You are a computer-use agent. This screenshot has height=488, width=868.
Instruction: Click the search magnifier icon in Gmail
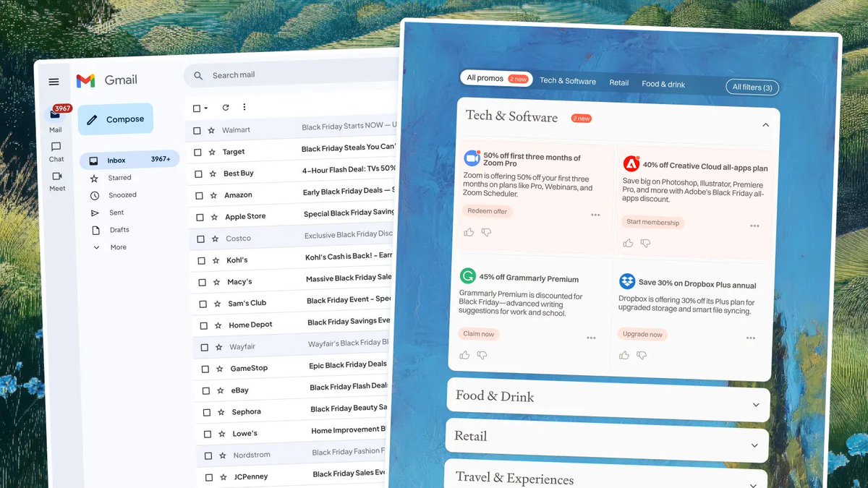198,75
